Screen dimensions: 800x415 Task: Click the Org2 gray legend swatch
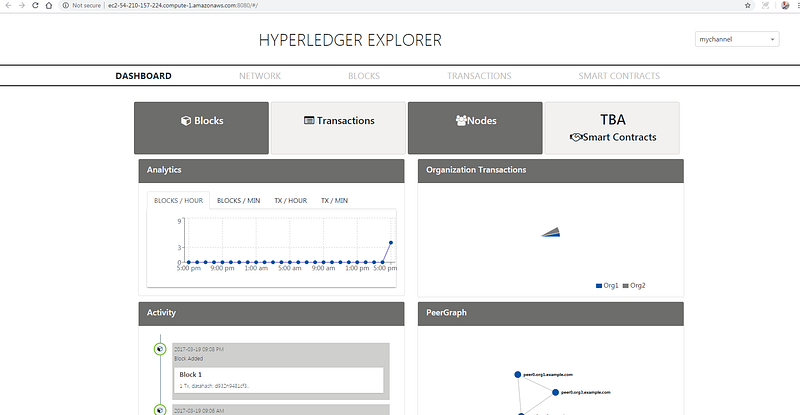(x=626, y=286)
